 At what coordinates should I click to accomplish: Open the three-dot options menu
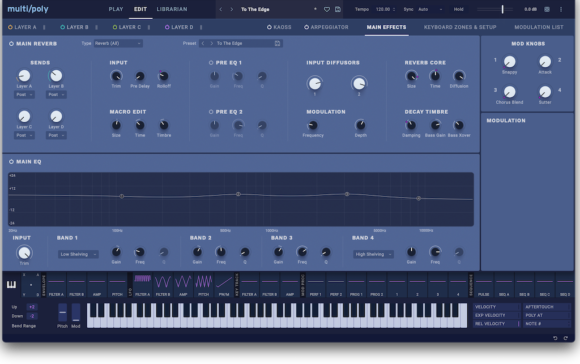tap(561, 9)
